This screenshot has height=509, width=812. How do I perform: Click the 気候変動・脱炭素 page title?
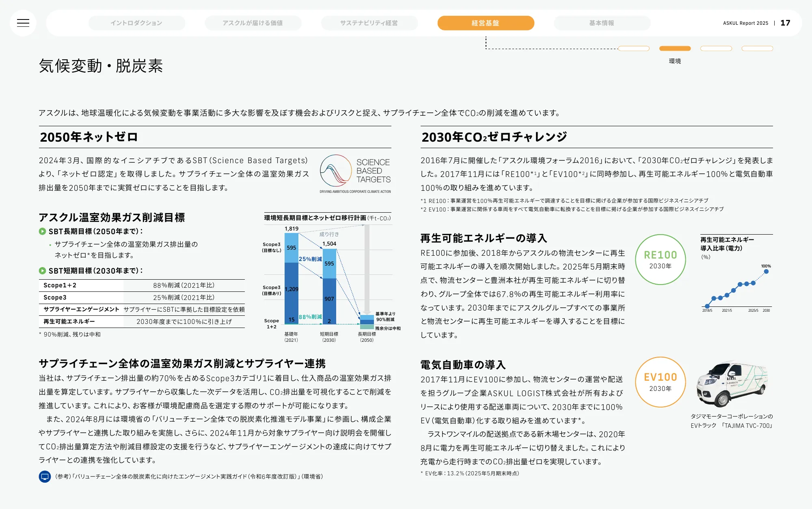point(101,66)
